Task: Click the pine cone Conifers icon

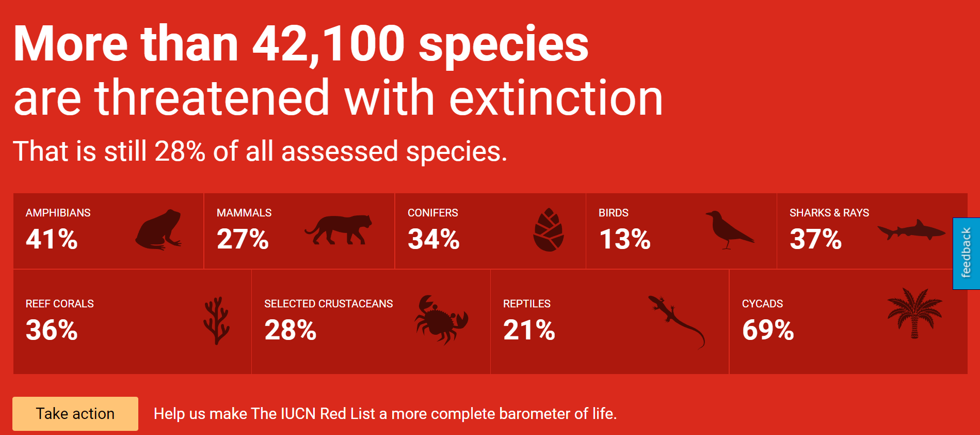Action: point(548,230)
